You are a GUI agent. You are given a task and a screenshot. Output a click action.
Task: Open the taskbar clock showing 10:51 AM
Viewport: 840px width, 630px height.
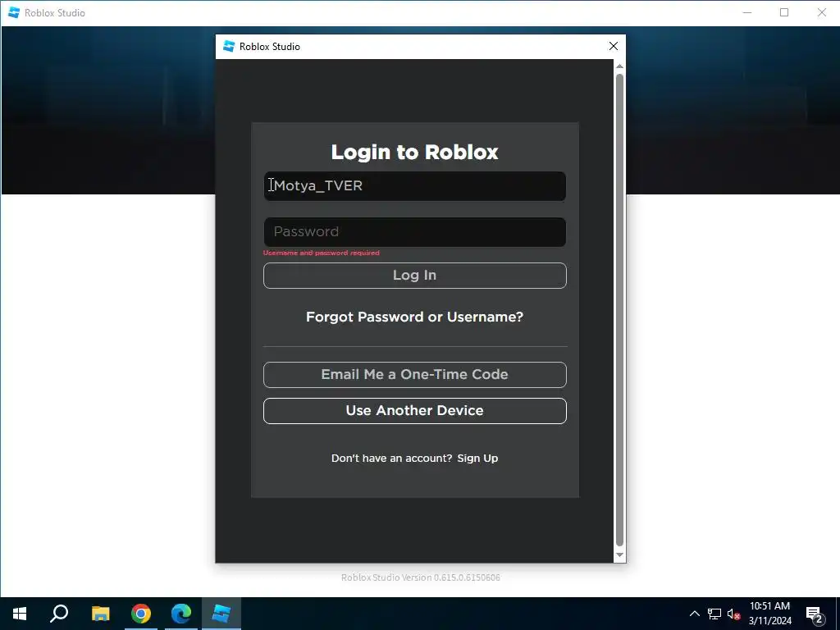click(769, 614)
